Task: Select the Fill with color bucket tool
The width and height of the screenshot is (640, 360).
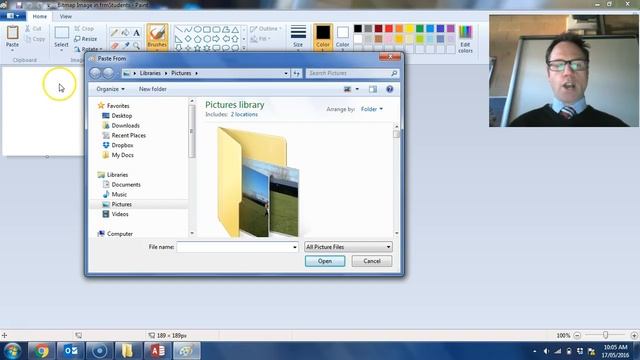Action: [125, 33]
